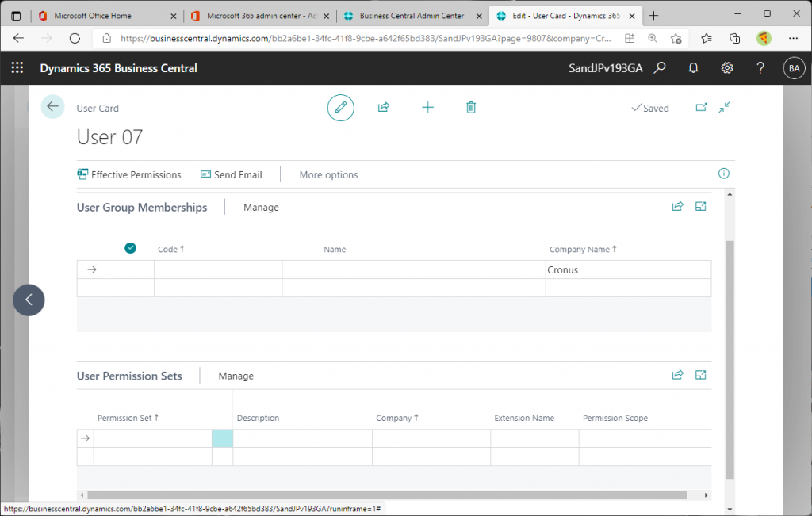
Task: Switch to Business Central Admin Center tab
Action: [x=412, y=16]
